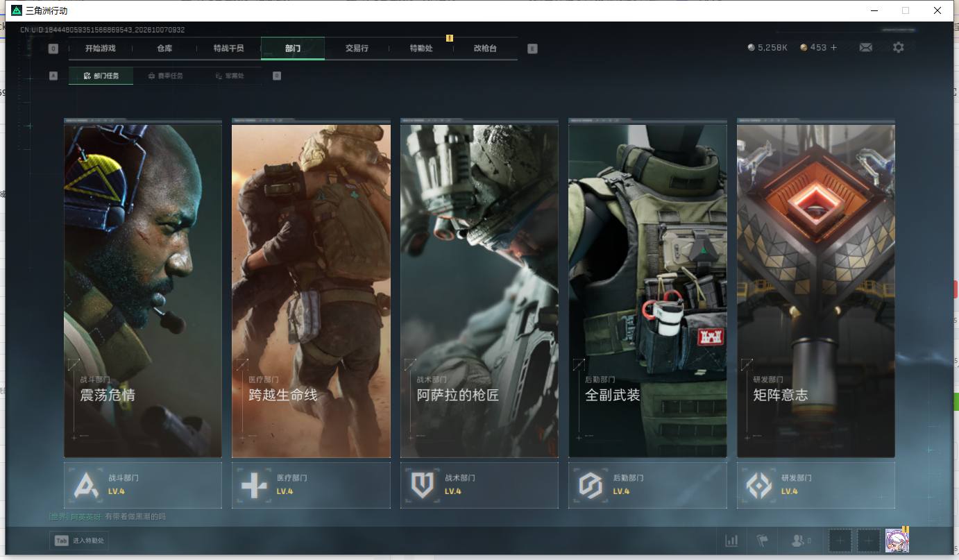Click the 5,258K currency balance text
This screenshot has width=959, height=560.
[772, 47]
